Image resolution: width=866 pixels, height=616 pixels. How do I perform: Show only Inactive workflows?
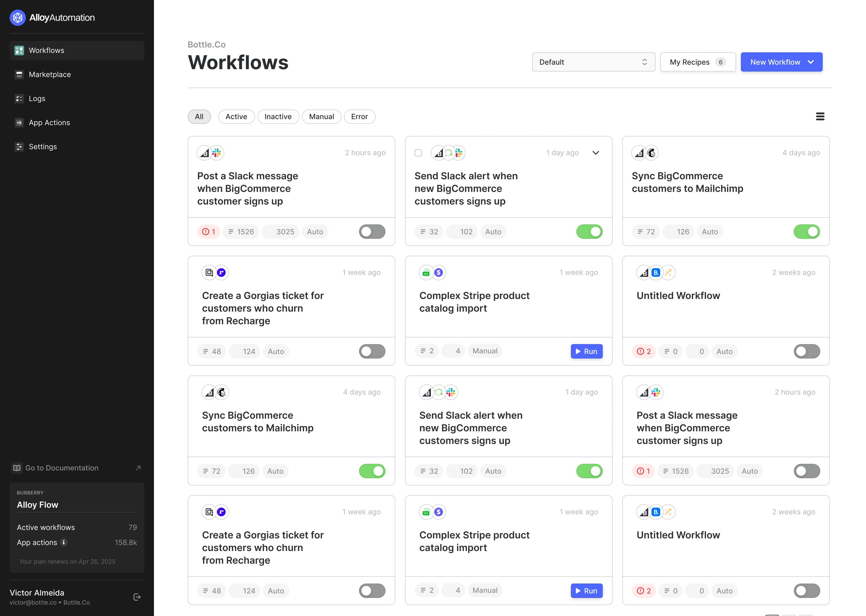coord(278,117)
